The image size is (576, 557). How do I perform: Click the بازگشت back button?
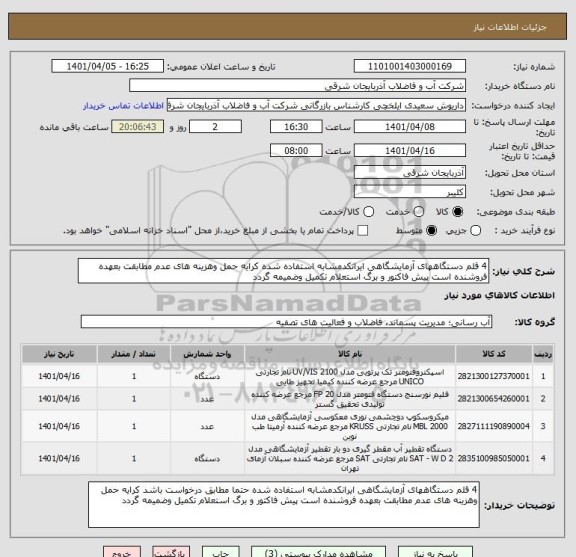coord(171,552)
